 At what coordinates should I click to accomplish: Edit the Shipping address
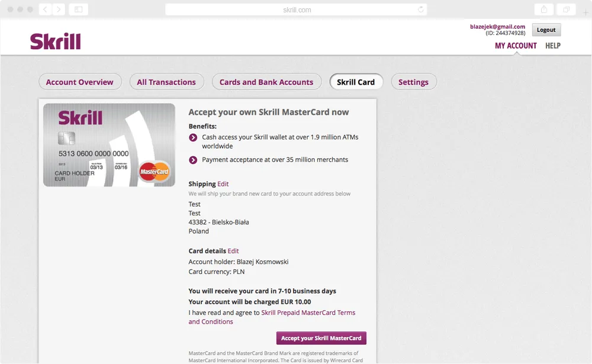pyautogui.click(x=223, y=184)
